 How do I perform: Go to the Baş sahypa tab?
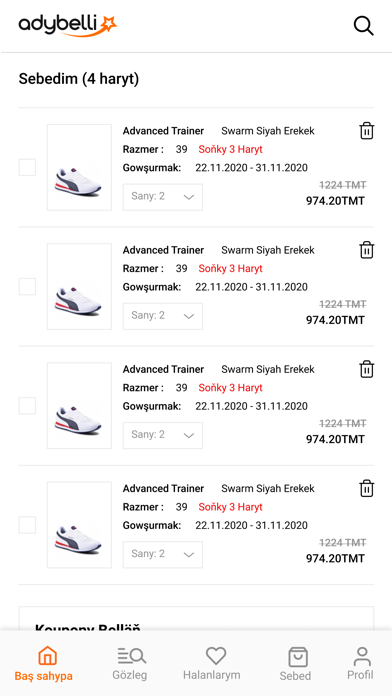pyautogui.click(x=44, y=664)
